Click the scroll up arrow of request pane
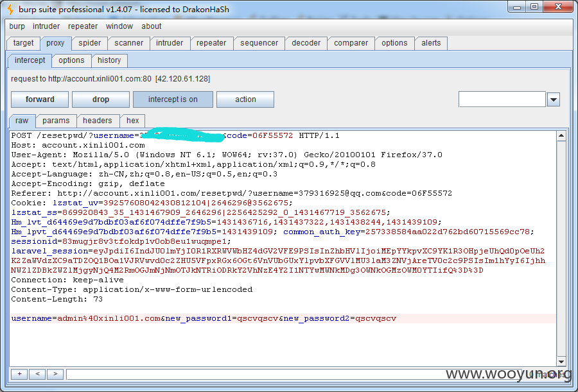Viewport: 578px width, 392px height. coord(561,136)
